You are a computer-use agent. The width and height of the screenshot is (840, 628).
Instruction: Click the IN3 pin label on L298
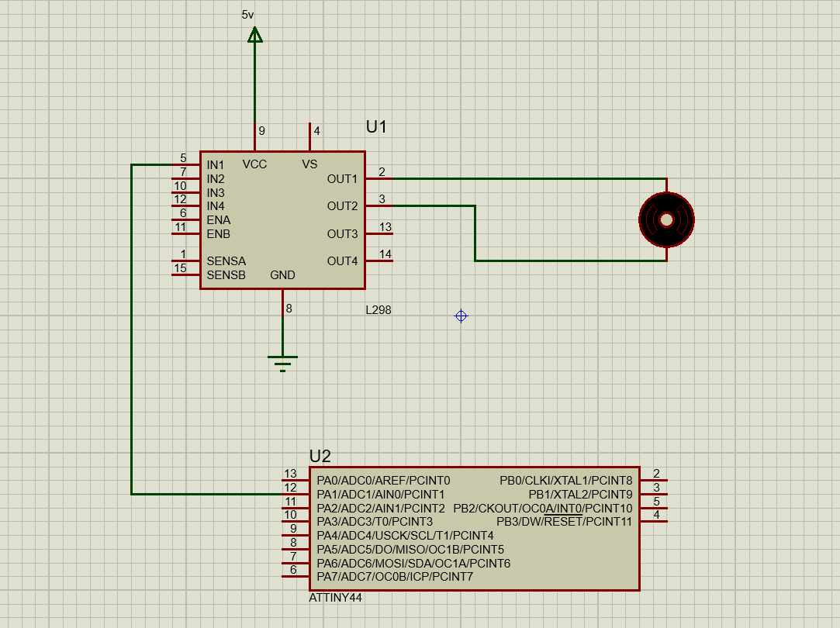(216, 193)
